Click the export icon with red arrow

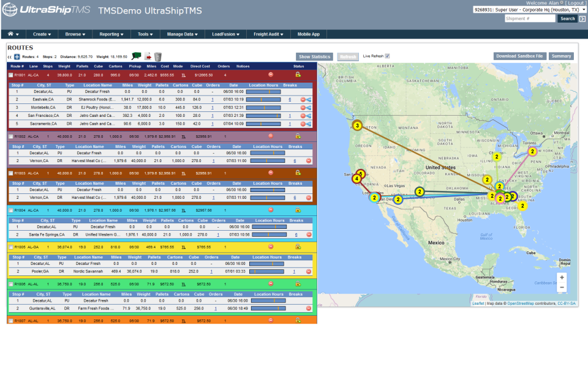148,56
